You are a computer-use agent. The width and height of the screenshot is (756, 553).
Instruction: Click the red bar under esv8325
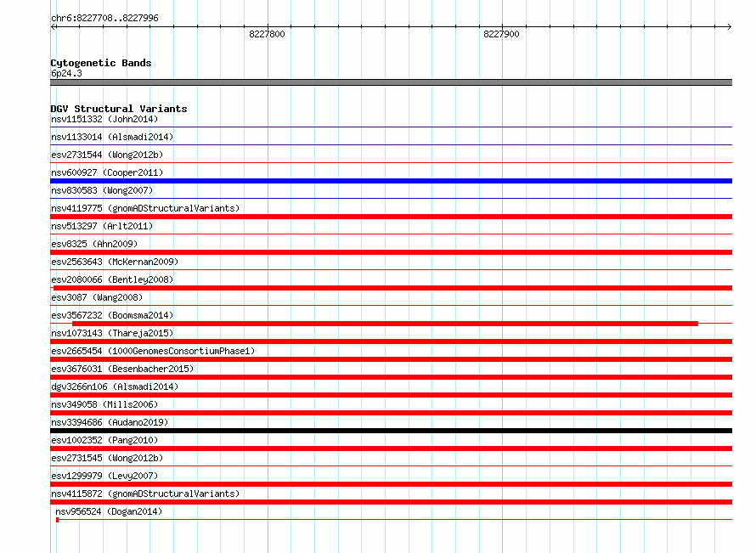tap(391, 252)
